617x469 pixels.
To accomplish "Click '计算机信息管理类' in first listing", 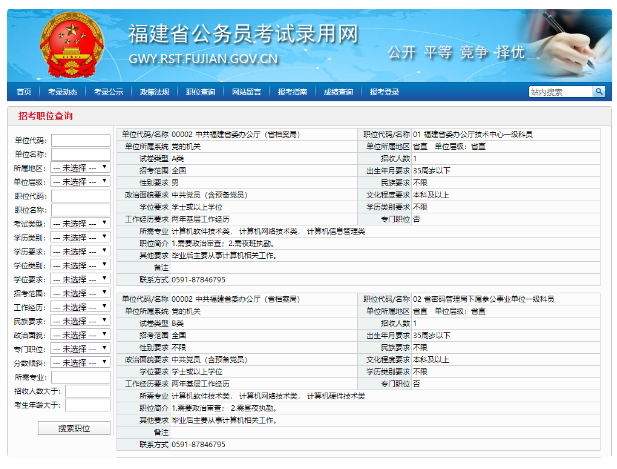I will pos(336,231).
